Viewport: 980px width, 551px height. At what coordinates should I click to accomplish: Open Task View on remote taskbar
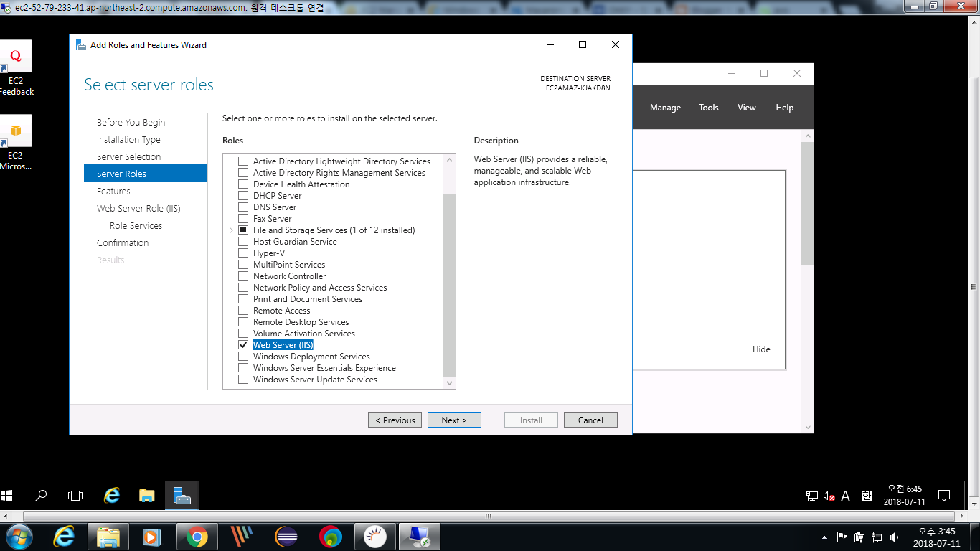coord(75,495)
